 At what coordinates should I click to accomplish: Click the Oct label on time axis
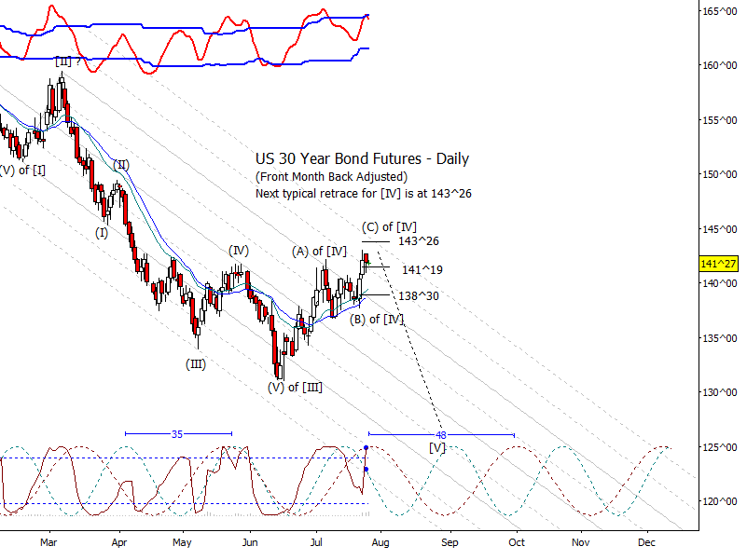pyautogui.click(x=517, y=542)
